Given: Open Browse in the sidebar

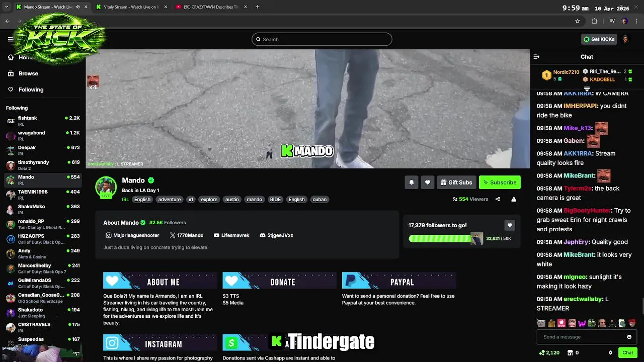Looking at the screenshot, I should pyautogui.click(x=28, y=73).
